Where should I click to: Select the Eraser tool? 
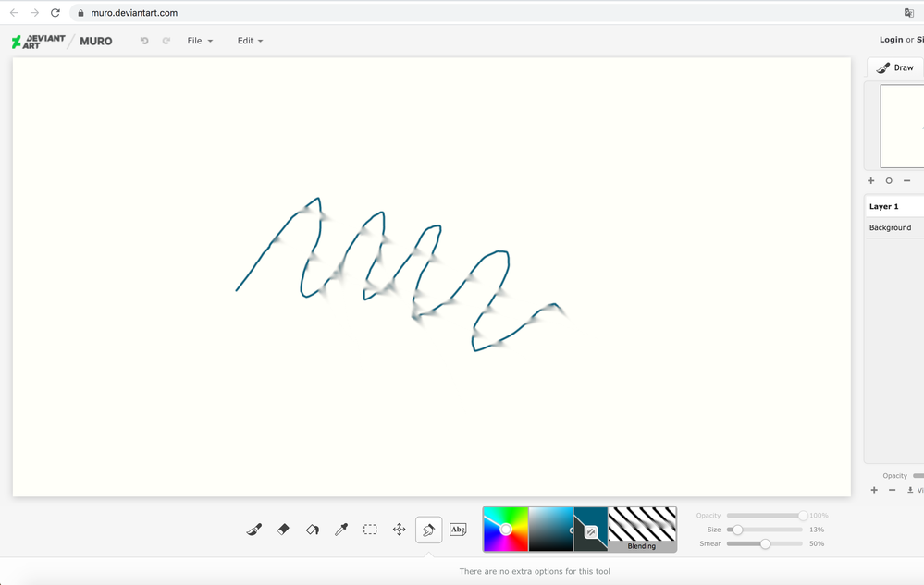283,529
